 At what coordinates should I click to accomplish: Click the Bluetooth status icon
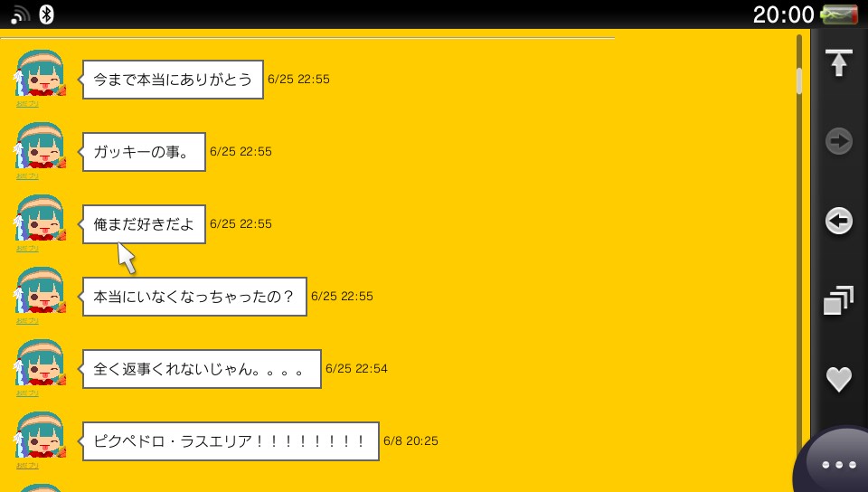pos(46,14)
